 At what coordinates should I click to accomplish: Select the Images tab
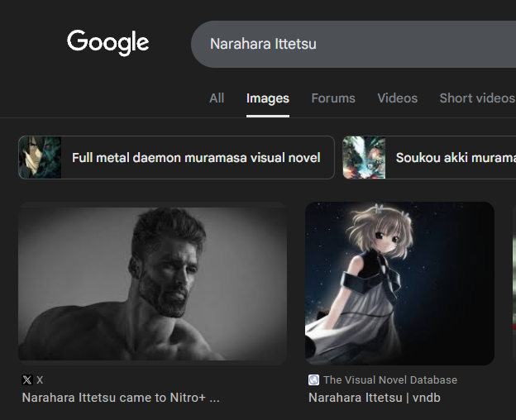268,98
